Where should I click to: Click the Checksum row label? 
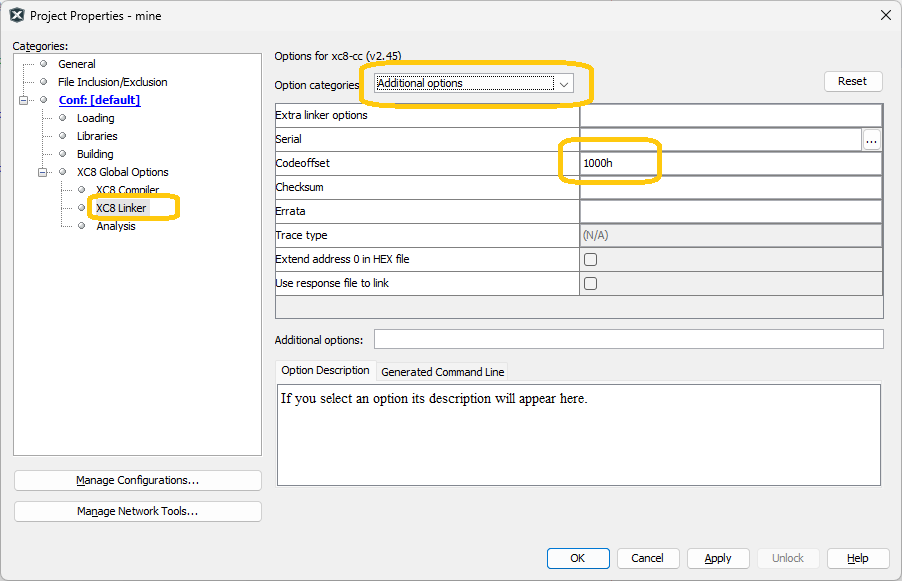click(299, 188)
